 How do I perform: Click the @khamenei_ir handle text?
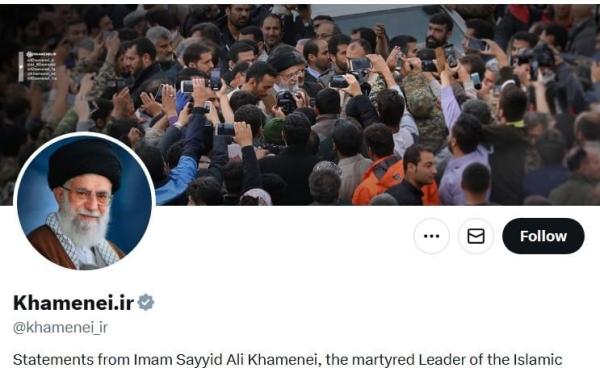(x=60, y=327)
